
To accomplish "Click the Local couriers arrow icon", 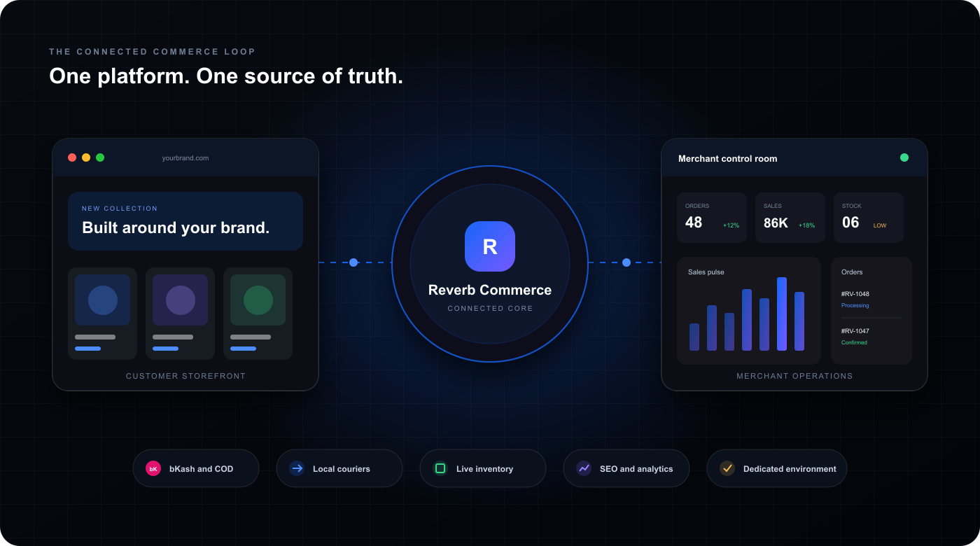I will [297, 468].
